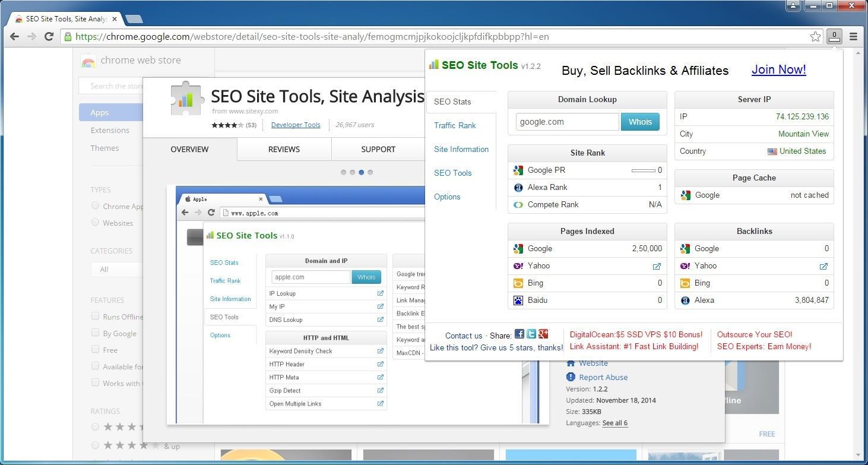Image resolution: width=868 pixels, height=465 pixels.
Task: Open the Site Information tab
Action: (461, 149)
